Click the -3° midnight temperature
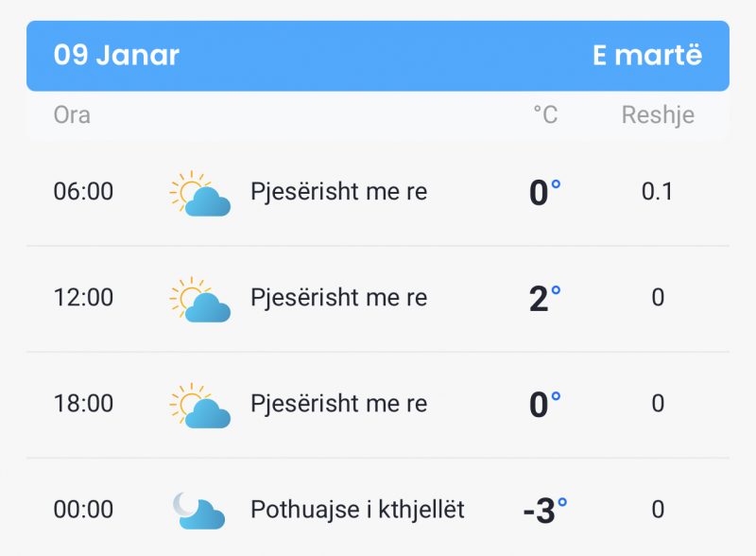The height and width of the screenshot is (556, 756). click(x=545, y=511)
